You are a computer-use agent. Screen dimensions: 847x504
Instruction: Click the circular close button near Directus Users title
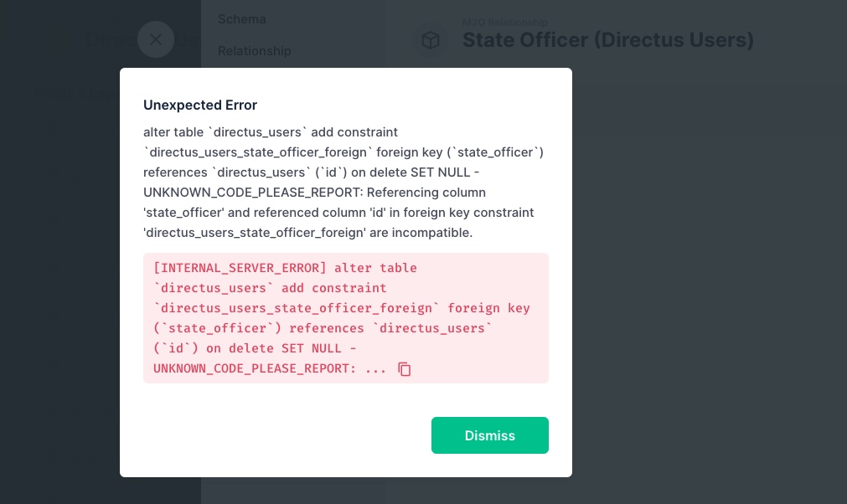click(156, 39)
